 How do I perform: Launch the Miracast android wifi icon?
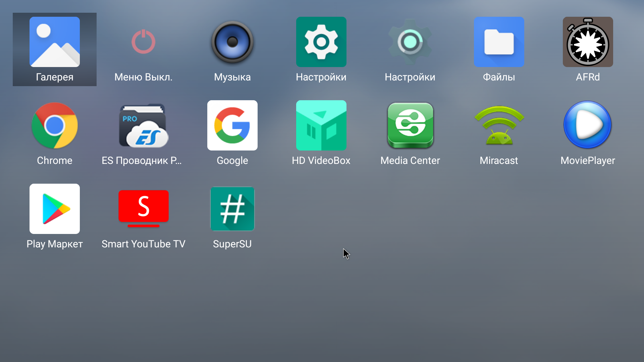tap(499, 125)
